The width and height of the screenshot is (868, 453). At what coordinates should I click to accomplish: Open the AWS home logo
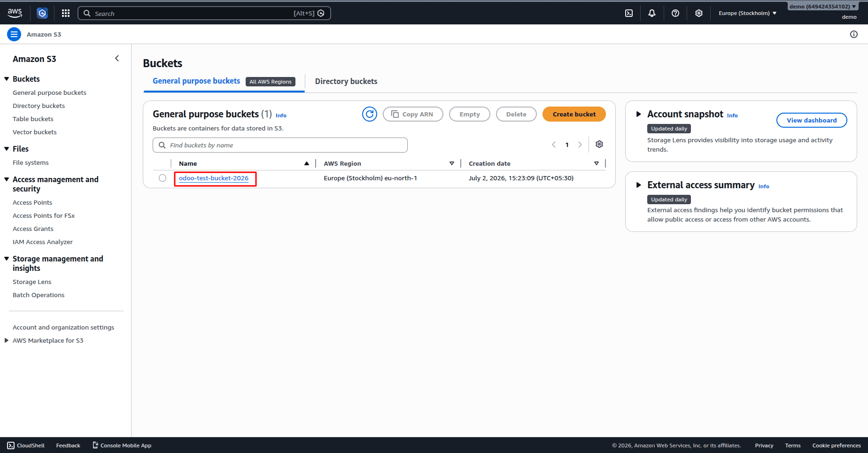click(15, 13)
